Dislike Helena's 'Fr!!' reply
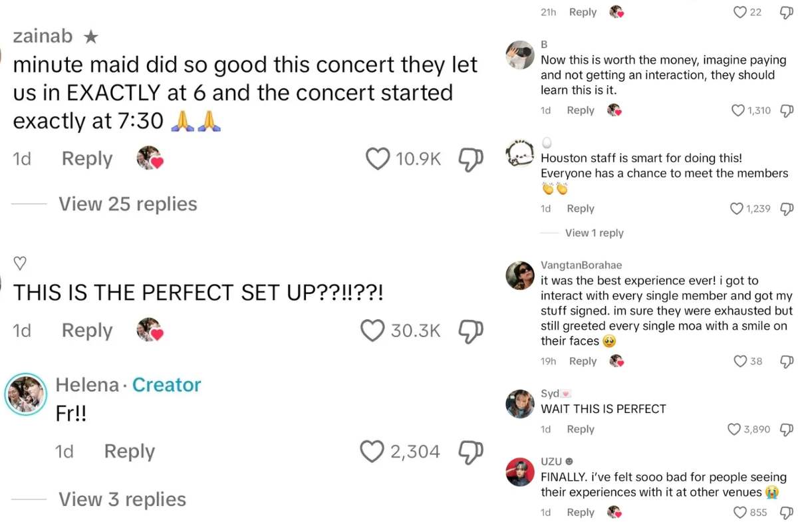798x532 pixels. point(470,452)
